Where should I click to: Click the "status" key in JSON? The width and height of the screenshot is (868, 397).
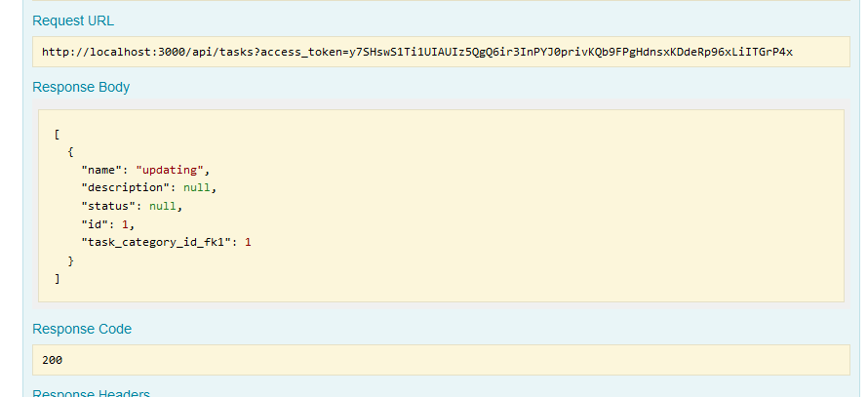click(112, 206)
